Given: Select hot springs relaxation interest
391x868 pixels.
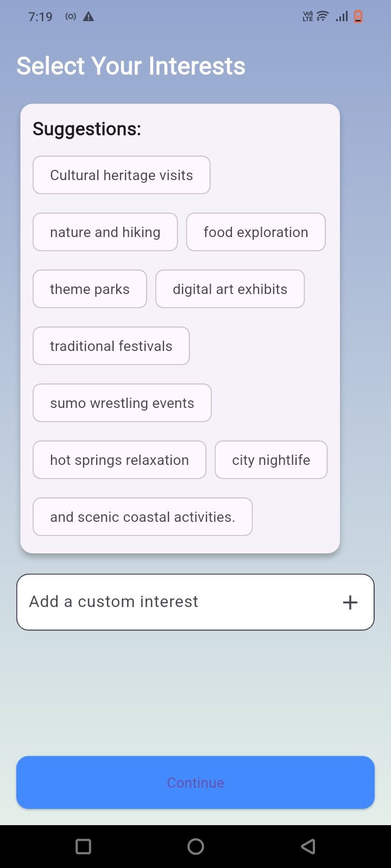Looking at the screenshot, I should point(119,460).
